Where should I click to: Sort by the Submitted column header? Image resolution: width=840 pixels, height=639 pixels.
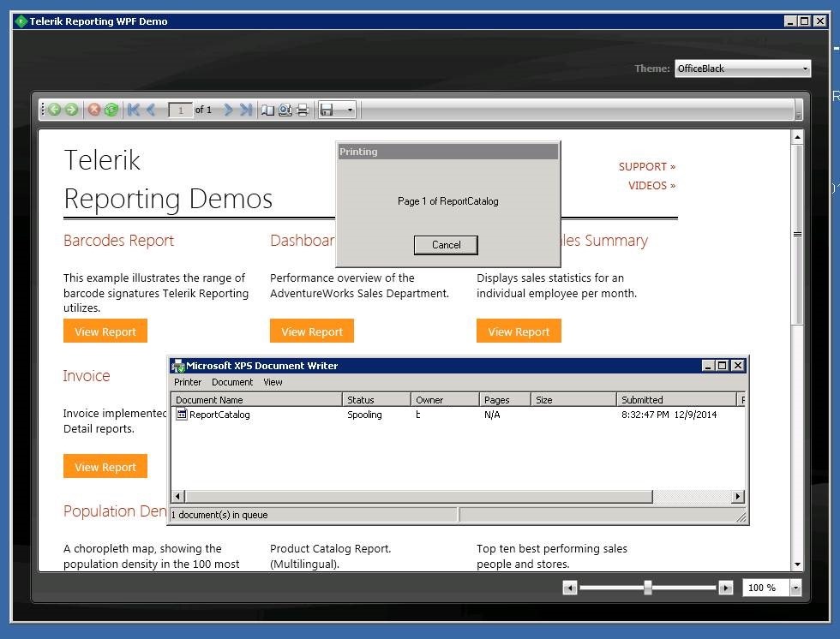(677, 400)
